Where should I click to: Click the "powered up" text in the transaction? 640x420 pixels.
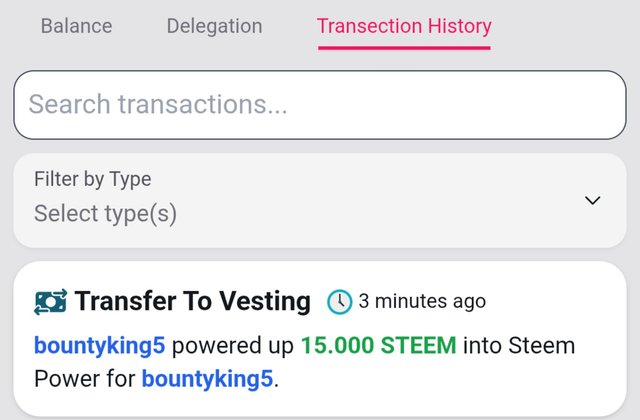coord(234,346)
